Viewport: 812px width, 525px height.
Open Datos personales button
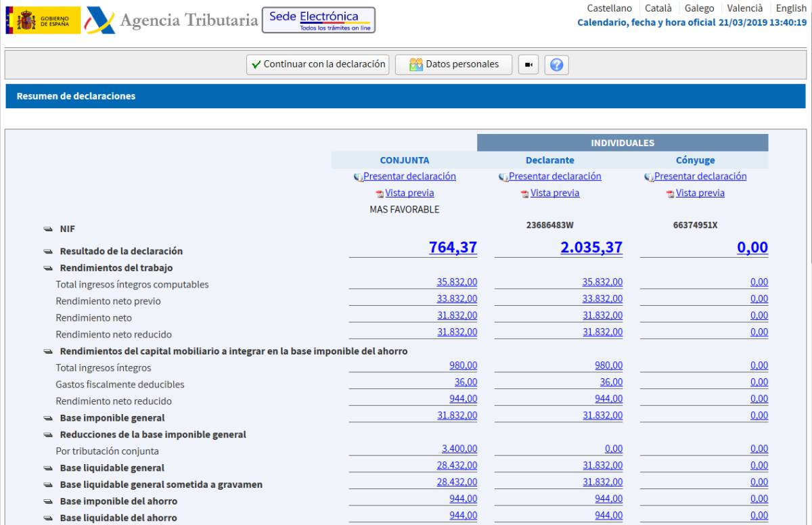[454, 64]
